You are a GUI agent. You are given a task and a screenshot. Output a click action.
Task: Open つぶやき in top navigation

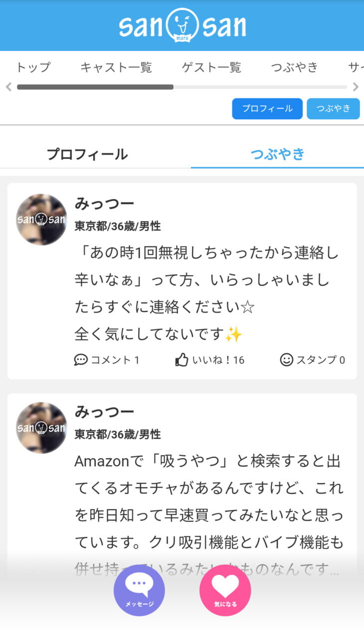click(295, 67)
